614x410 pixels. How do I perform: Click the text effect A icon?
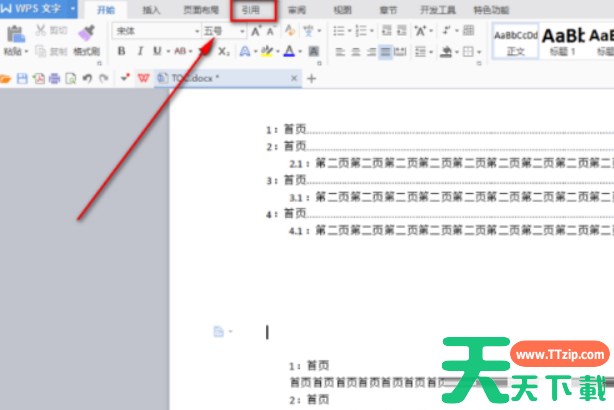click(245, 51)
